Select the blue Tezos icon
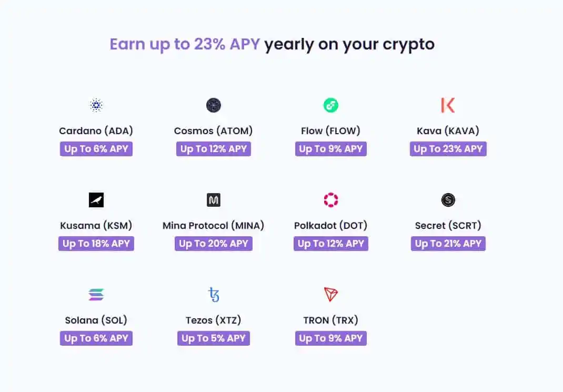This screenshot has height=392, width=563. point(214,295)
